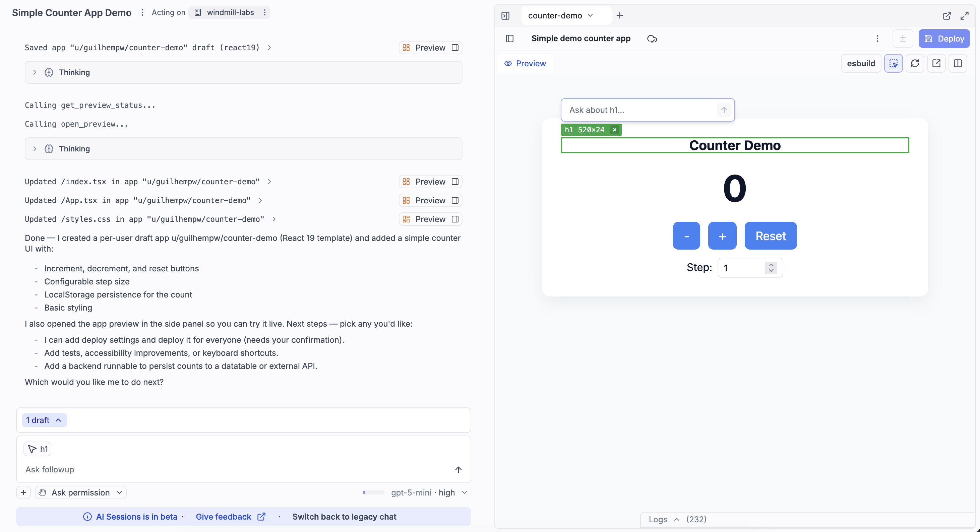Click the context usage progress bar

coord(374,492)
